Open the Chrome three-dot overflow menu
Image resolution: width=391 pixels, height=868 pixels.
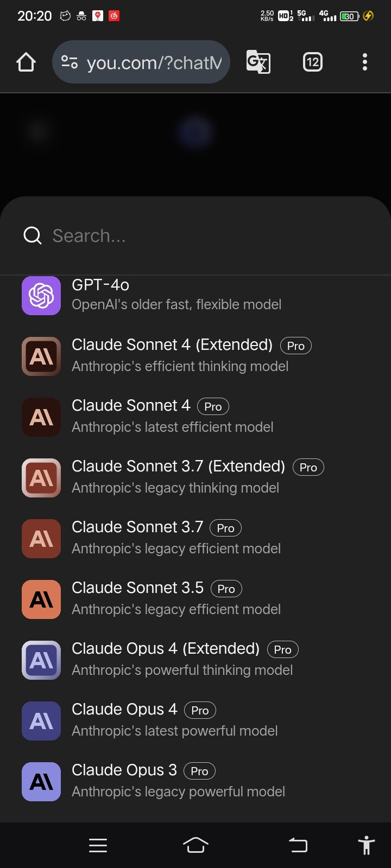365,62
